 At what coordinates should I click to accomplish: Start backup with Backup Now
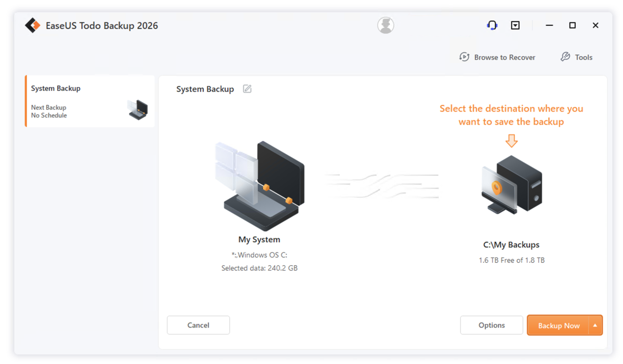point(558,326)
